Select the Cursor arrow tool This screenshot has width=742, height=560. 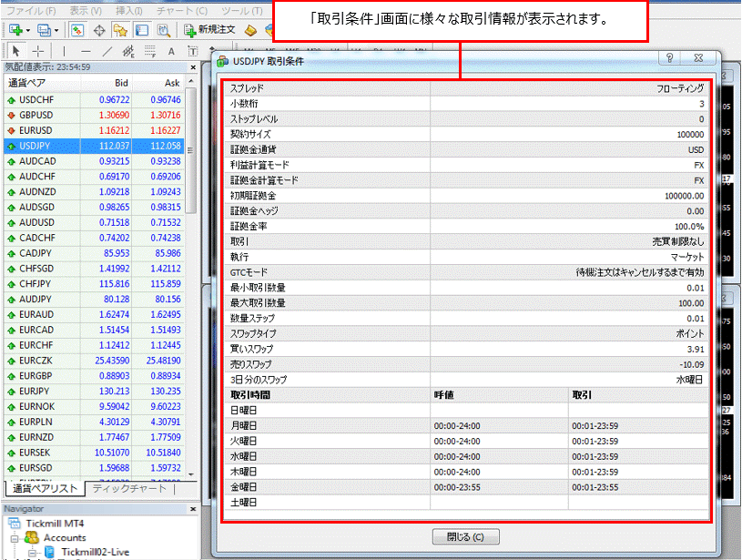pos(15,50)
